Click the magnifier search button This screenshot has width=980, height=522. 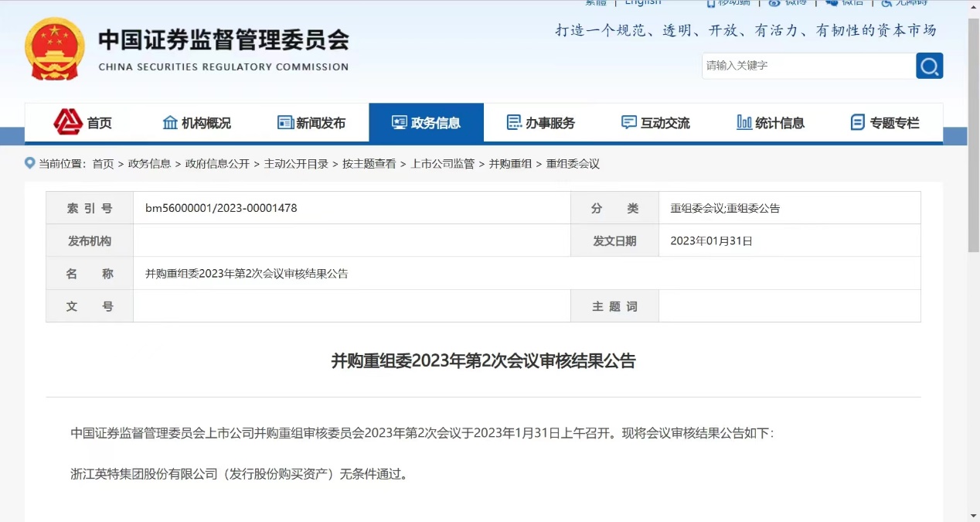929,66
